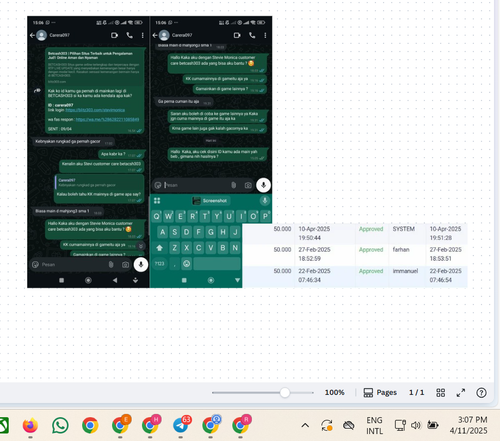Viewport: 500px width, 441px height.
Task: Switch the ENG INTL input language
Action: coord(374,426)
